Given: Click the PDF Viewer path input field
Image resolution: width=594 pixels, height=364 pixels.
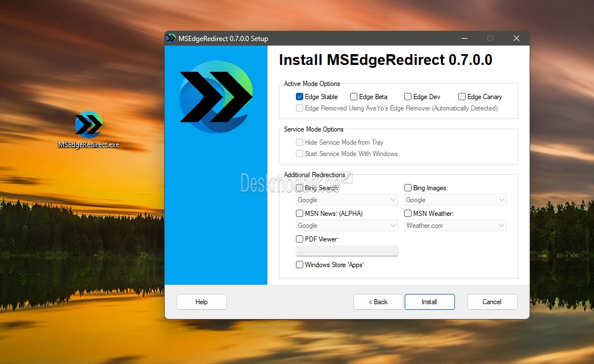Looking at the screenshot, I should [x=347, y=251].
